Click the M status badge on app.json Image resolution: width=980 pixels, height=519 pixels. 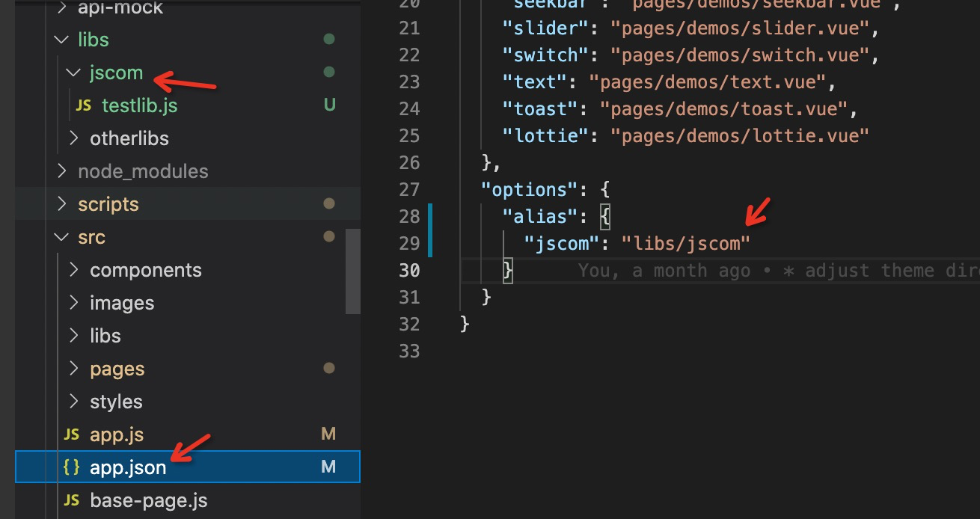point(328,467)
